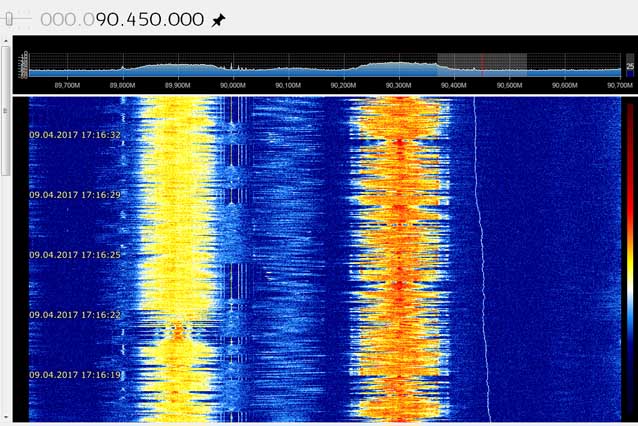Click the 89.900M frequency axis label

pos(178,85)
